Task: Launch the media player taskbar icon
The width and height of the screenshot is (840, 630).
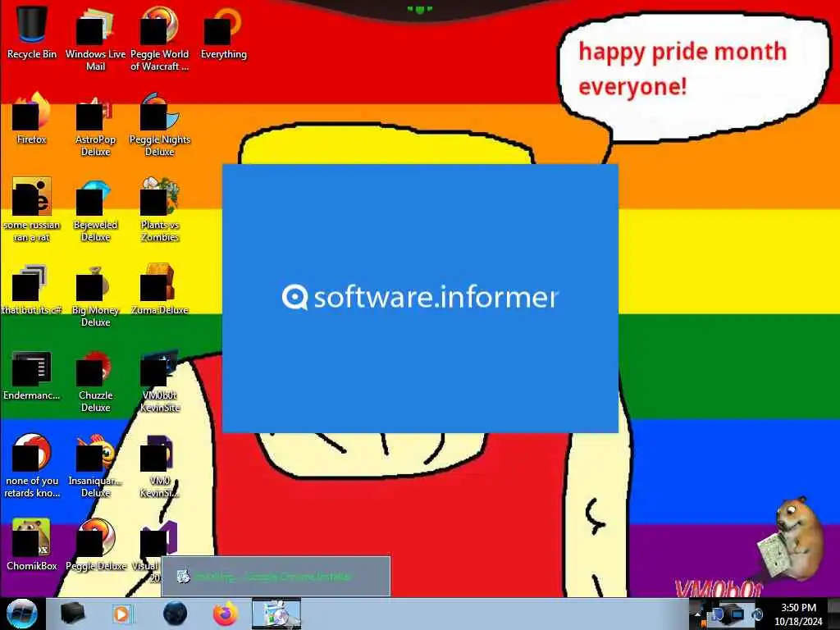Action: pos(122,614)
